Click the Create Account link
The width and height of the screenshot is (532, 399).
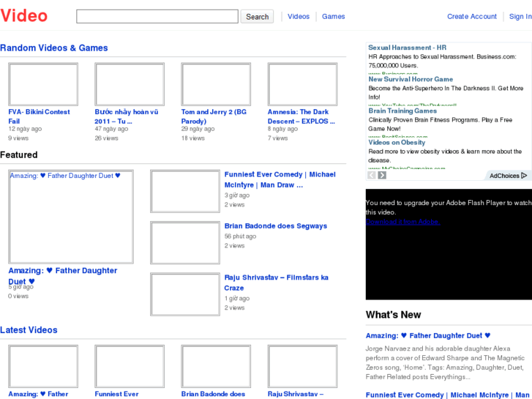(x=472, y=16)
